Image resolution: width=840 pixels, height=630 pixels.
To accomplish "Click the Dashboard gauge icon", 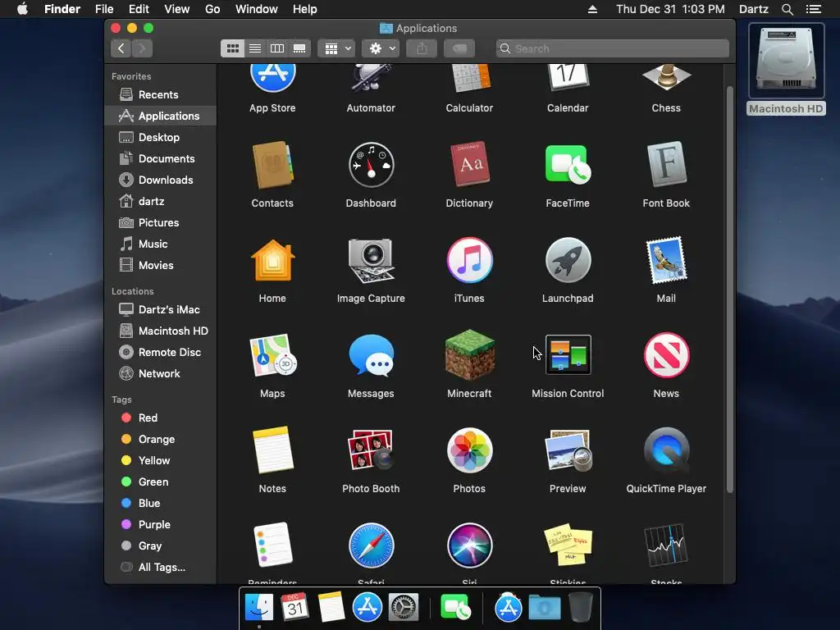I will [371, 165].
